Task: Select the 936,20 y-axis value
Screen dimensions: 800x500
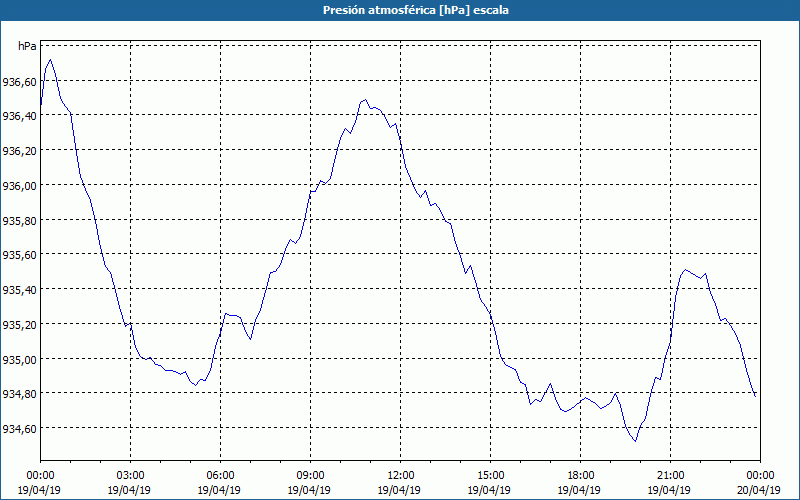Action: click(20, 151)
